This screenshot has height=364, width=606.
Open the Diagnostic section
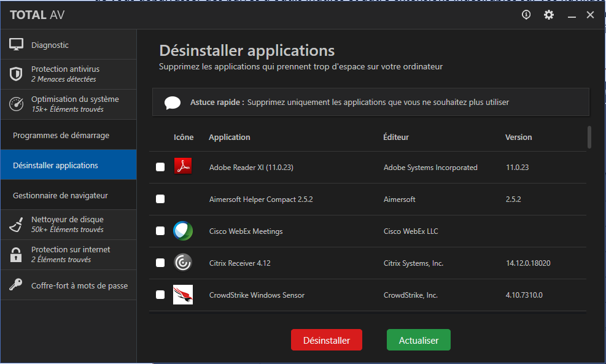point(68,44)
